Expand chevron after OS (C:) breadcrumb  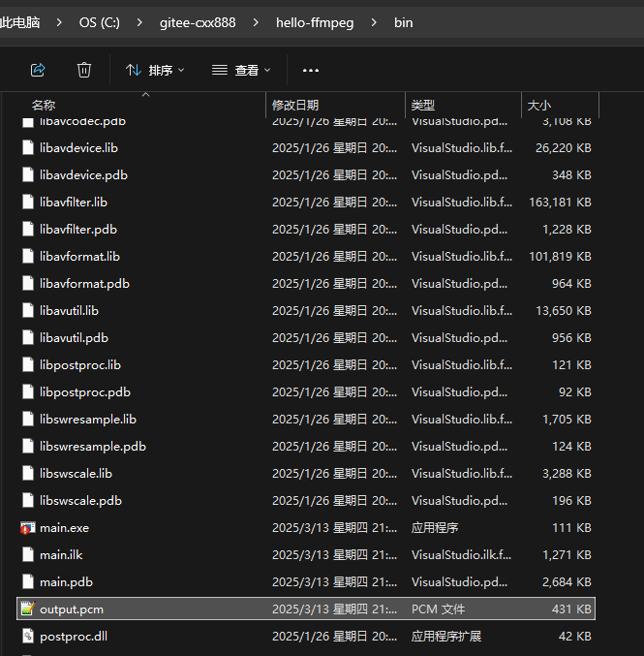coord(139,22)
